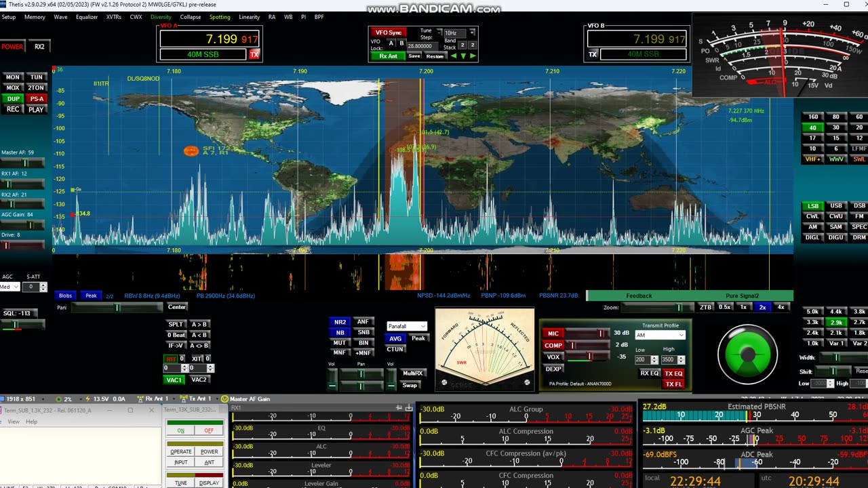Viewport: 868px width, 488px height.
Task: Open the Memory menu
Action: 35,17
